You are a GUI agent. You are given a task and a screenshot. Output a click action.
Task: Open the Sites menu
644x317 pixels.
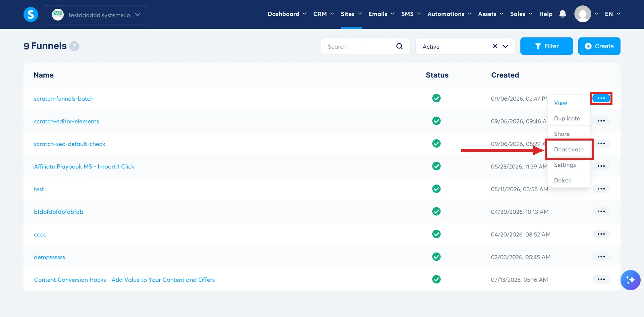(351, 14)
